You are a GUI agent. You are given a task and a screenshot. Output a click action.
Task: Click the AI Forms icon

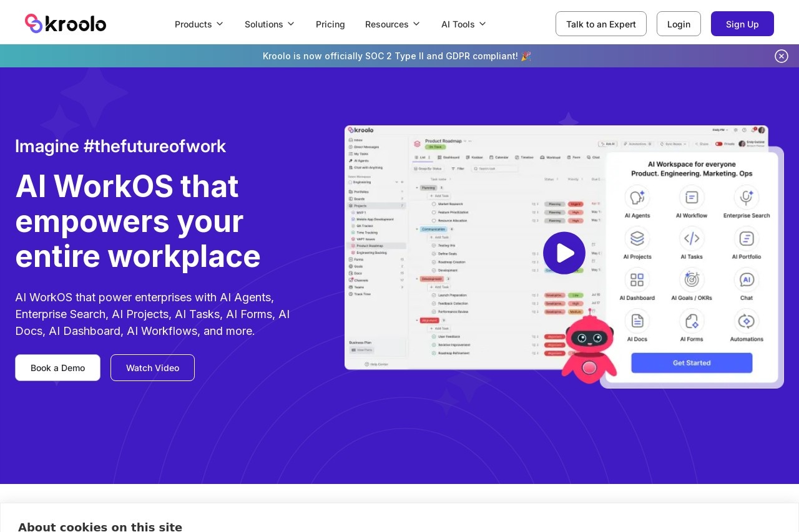(x=692, y=321)
